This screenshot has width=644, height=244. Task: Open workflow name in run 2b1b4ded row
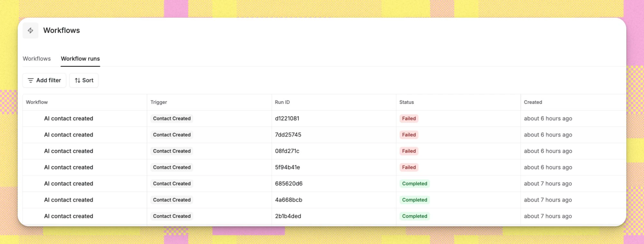(69, 216)
